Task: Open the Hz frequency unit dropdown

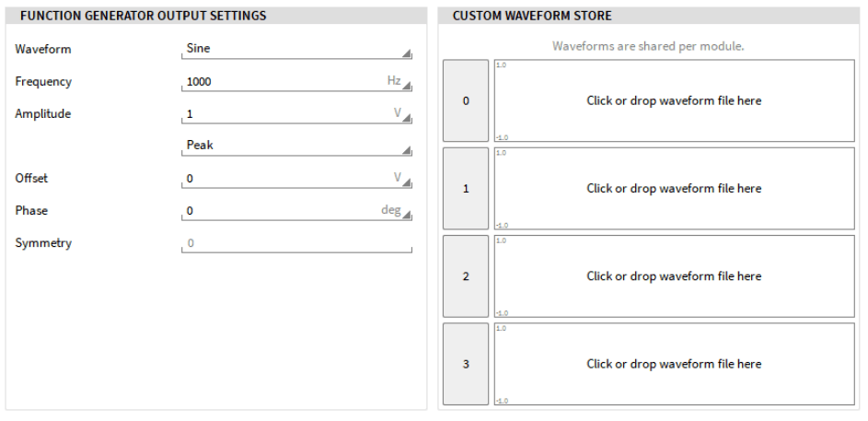Action: (x=399, y=82)
